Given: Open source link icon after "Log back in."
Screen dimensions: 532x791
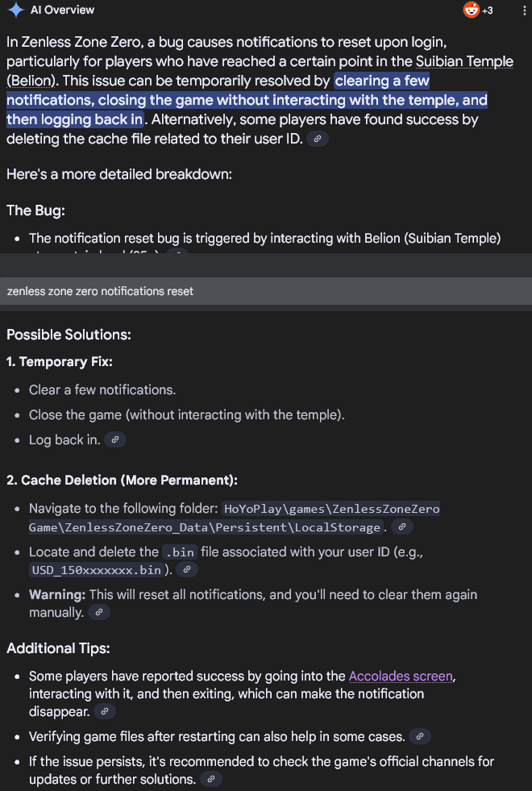Looking at the screenshot, I should click(116, 440).
